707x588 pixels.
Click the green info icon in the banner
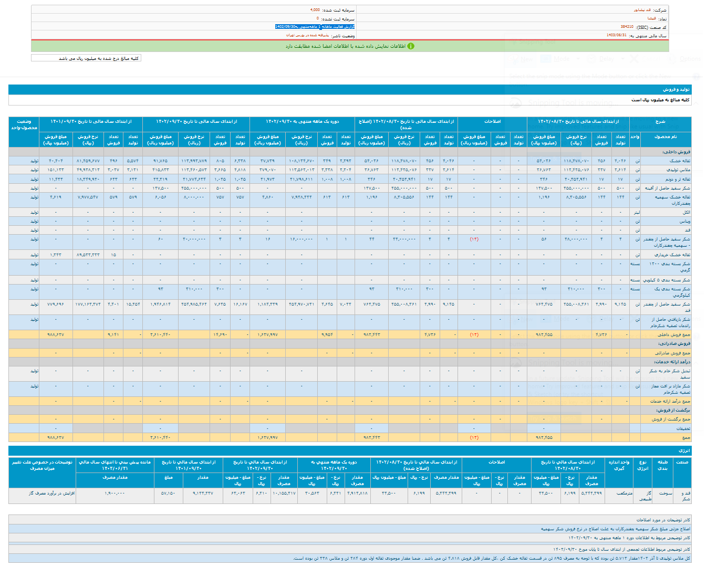coord(411,46)
